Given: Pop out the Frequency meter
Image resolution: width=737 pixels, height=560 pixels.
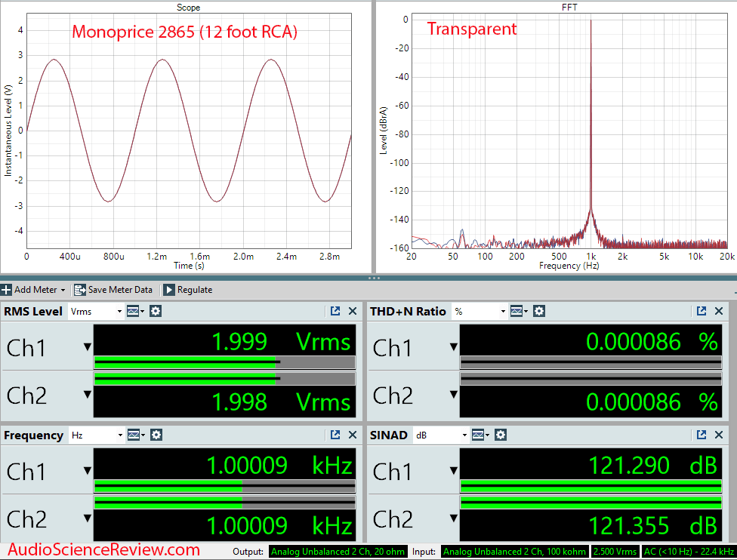Looking at the screenshot, I should (x=335, y=435).
